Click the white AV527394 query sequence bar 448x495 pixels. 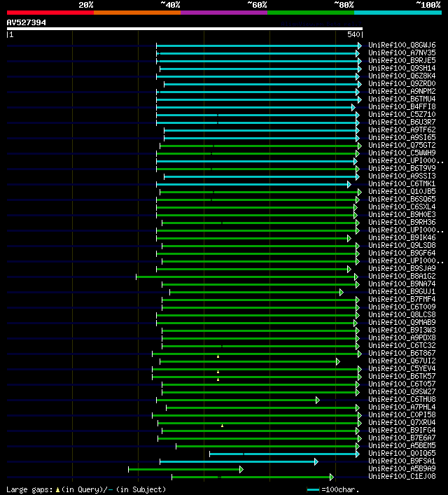pyautogui.click(x=185, y=29)
